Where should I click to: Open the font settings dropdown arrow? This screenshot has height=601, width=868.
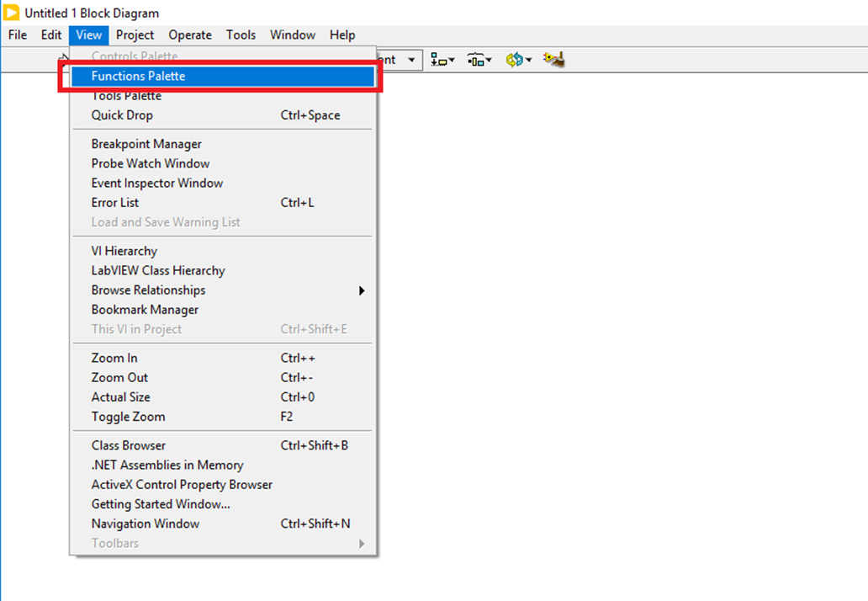tap(411, 60)
